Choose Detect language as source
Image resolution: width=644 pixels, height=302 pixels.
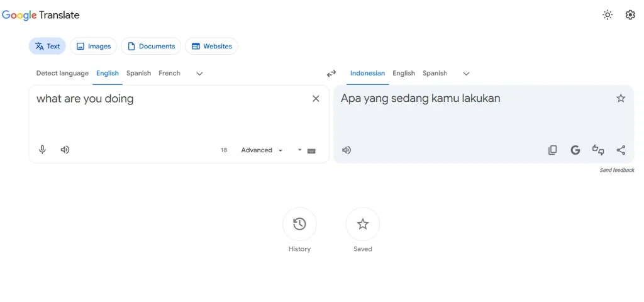click(x=62, y=73)
